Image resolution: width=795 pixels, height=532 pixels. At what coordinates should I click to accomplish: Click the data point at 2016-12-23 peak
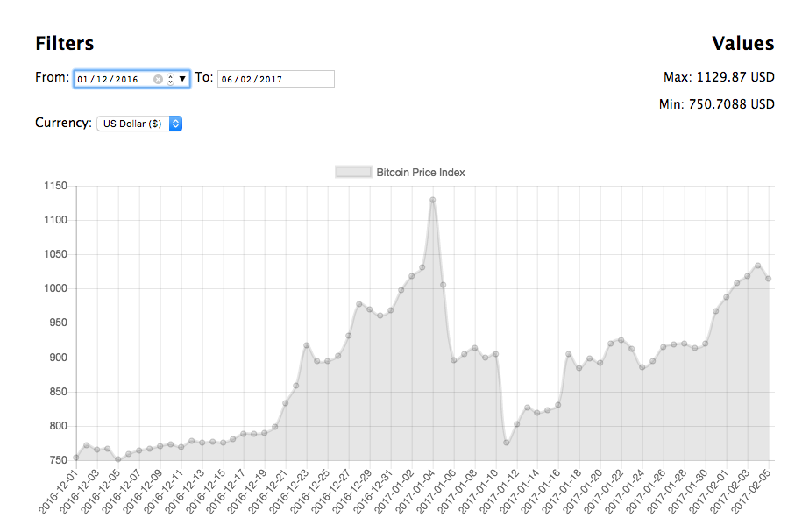[x=307, y=345]
